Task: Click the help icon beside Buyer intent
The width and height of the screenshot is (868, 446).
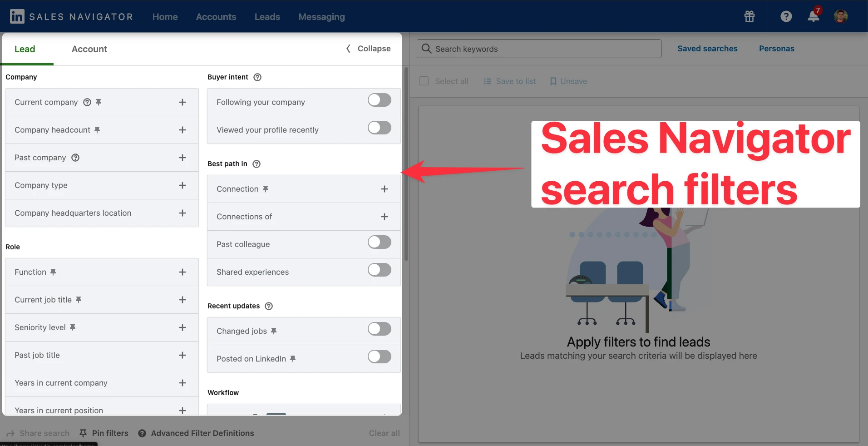Action: (257, 77)
